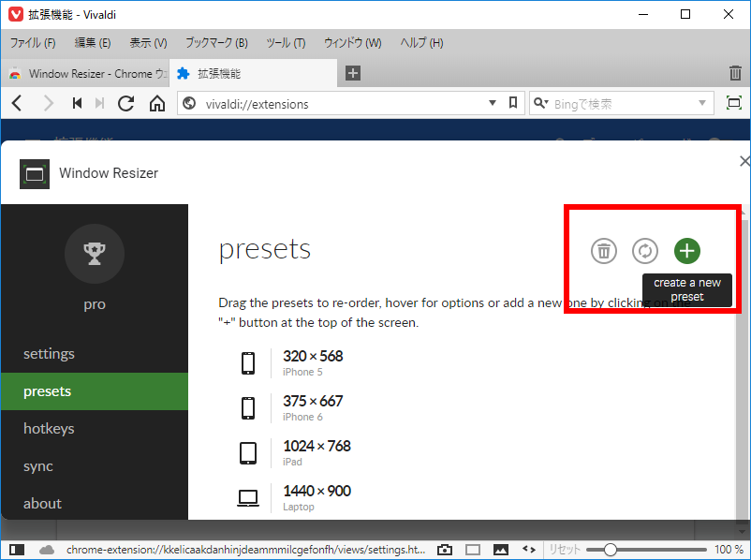Toggle the side panel in status bar
751x560 pixels.
(17, 550)
